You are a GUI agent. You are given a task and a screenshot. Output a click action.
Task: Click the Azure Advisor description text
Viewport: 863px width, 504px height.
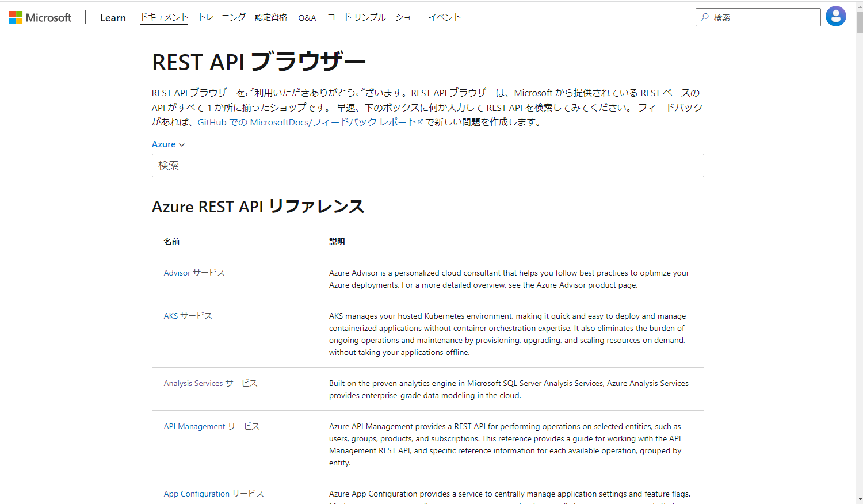point(509,279)
